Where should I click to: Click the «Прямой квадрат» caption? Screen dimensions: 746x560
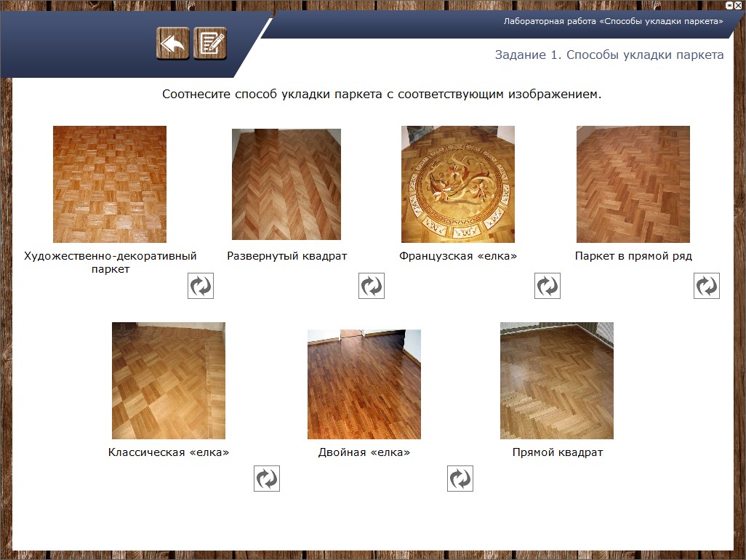(558, 452)
